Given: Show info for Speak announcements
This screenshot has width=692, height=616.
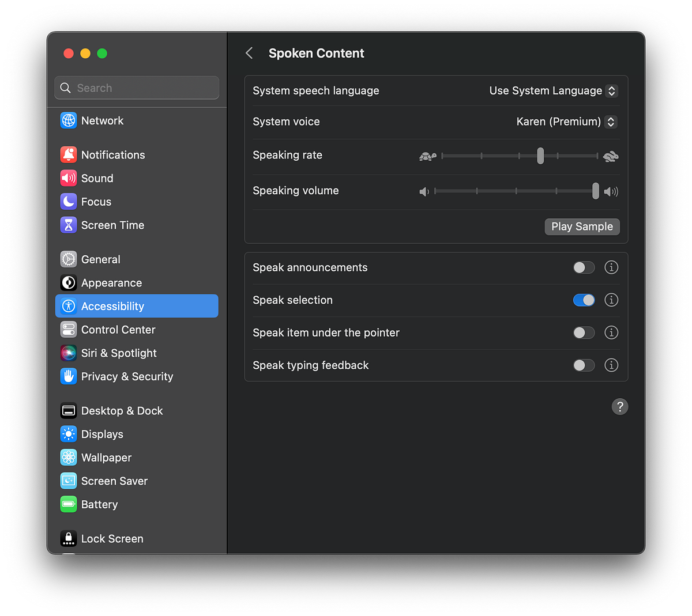Looking at the screenshot, I should [x=611, y=267].
